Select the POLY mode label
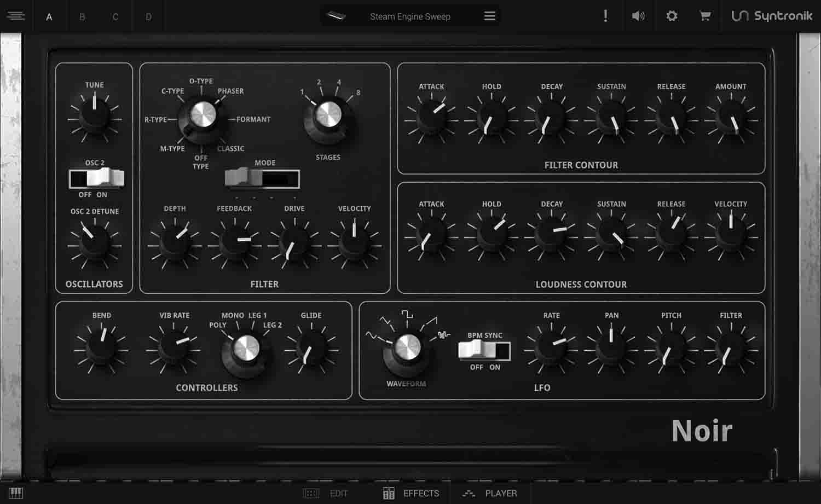Screen dimensions: 821x504 coord(218,325)
